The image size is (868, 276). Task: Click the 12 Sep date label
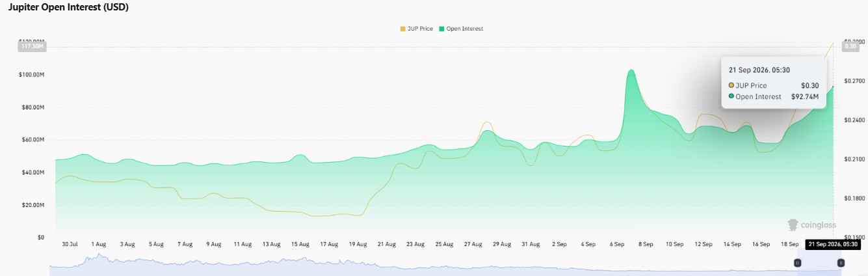tap(703, 244)
